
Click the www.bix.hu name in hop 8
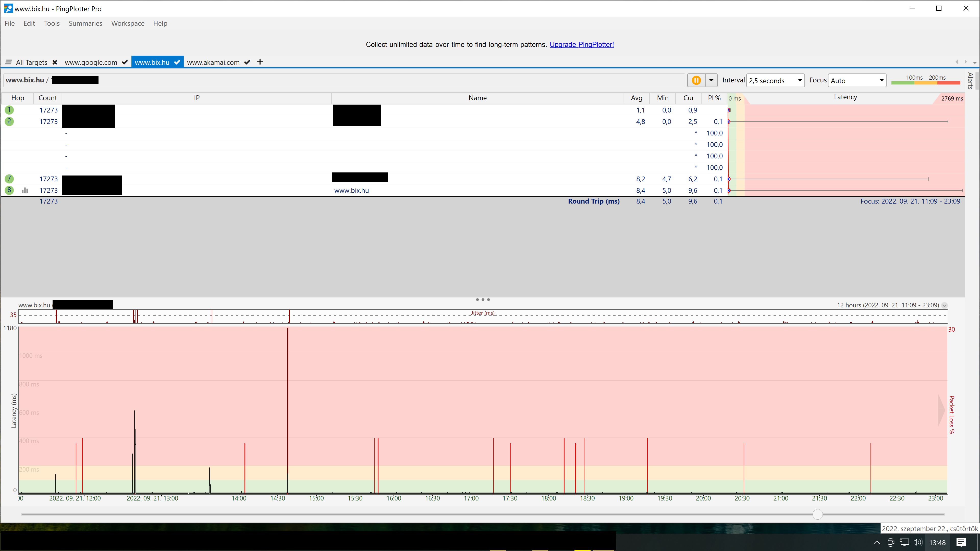pos(351,191)
